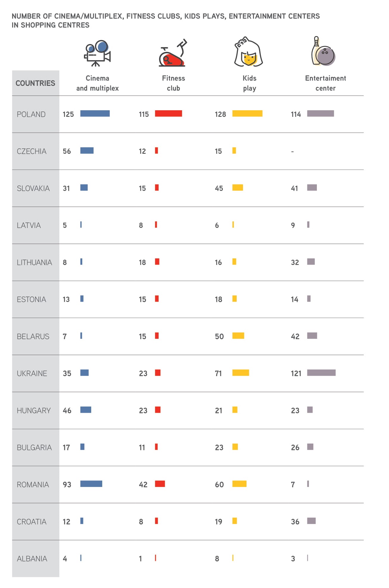Click the kids play girl icon
The width and height of the screenshot is (389, 588).
tap(249, 52)
